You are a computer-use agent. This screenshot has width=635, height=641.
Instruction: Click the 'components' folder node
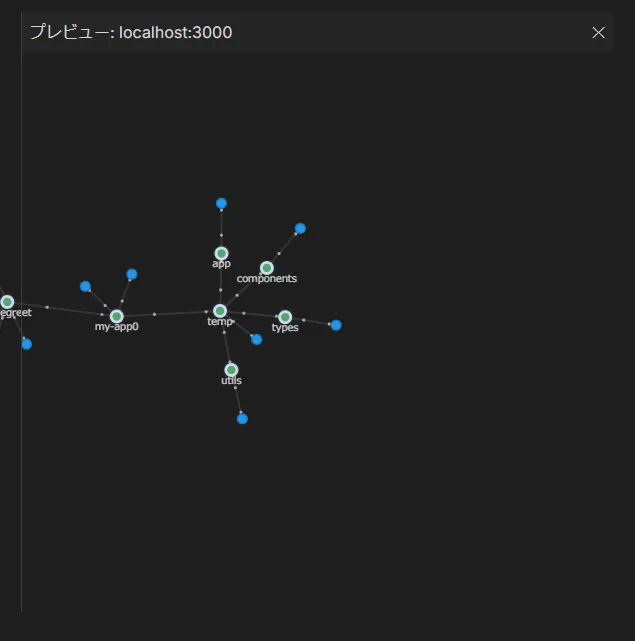tap(267, 268)
